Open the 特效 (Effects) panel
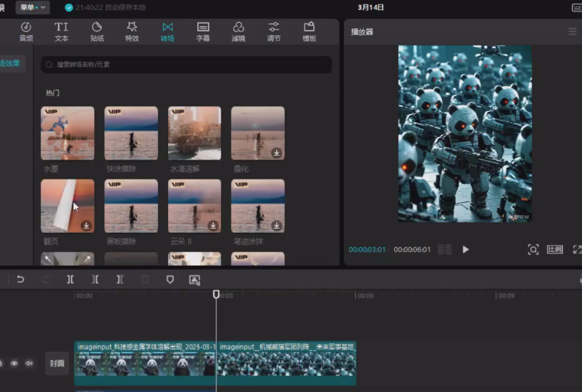Viewport: 582px width, 392px height. point(132,32)
